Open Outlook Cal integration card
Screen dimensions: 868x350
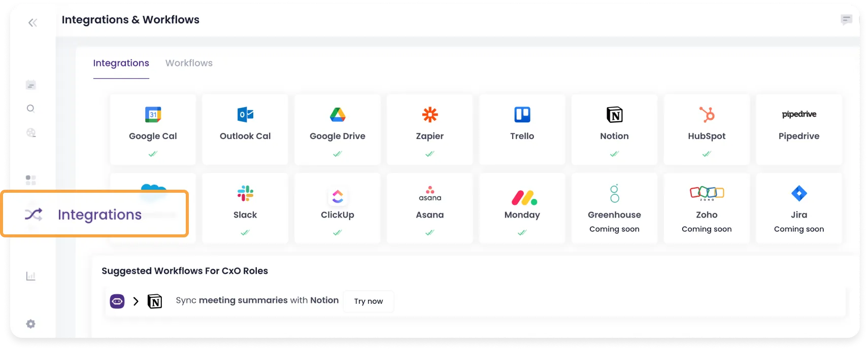pyautogui.click(x=245, y=129)
